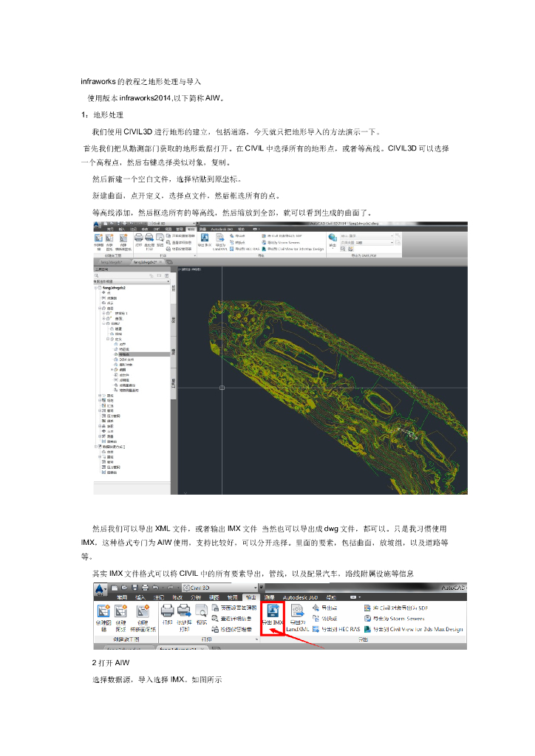
Task: Click the Redo arrow in enlarged quick access toolbar
Action: [x=170, y=588]
